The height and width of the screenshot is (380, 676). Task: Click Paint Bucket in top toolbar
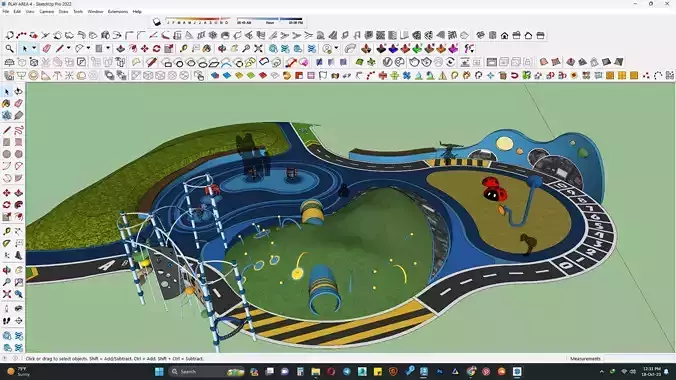point(207,49)
